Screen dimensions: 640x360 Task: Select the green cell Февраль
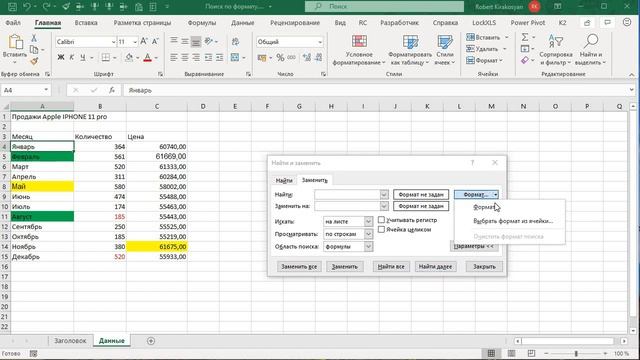click(42, 157)
